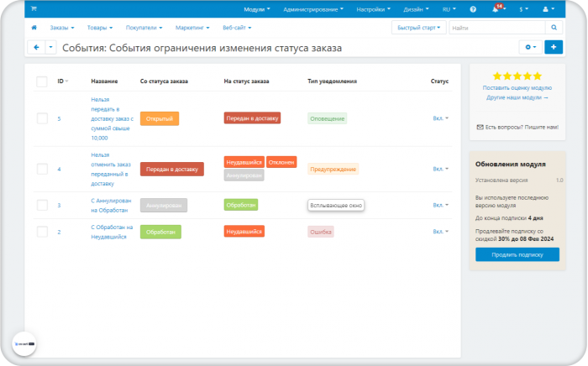588x366 pixels.
Task: Sort table by ID column header
Action: pyautogui.click(x=62, y=81)
